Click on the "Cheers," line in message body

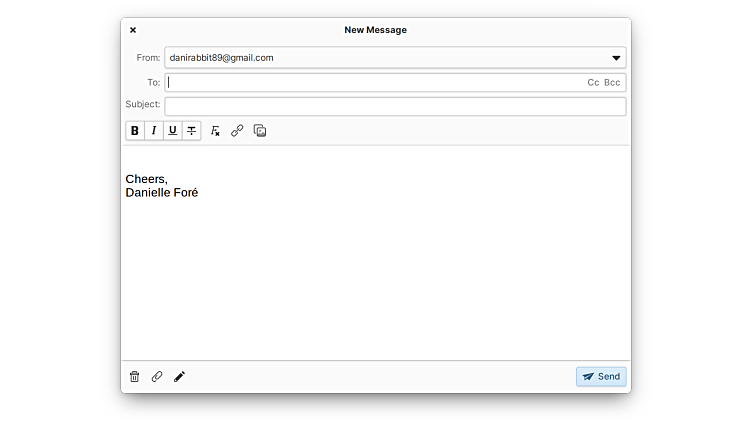pos(147,179)
